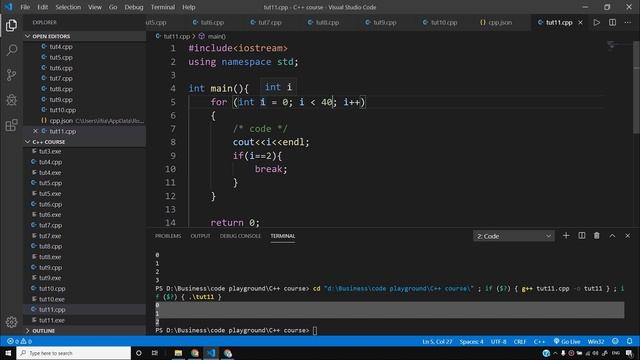Click the Cortana circle on taskbar

[x=139, y=353]
